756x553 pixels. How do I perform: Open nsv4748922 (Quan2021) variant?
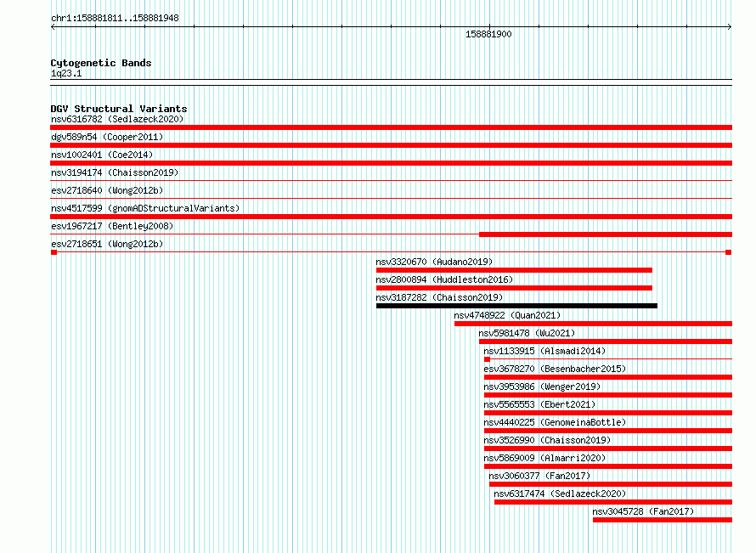[x=507, y=315]
